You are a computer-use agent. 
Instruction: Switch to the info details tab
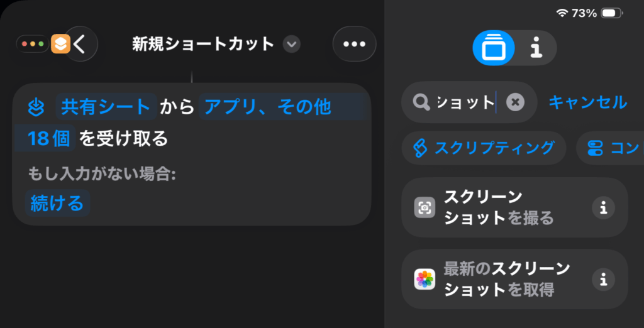[536, 48]
